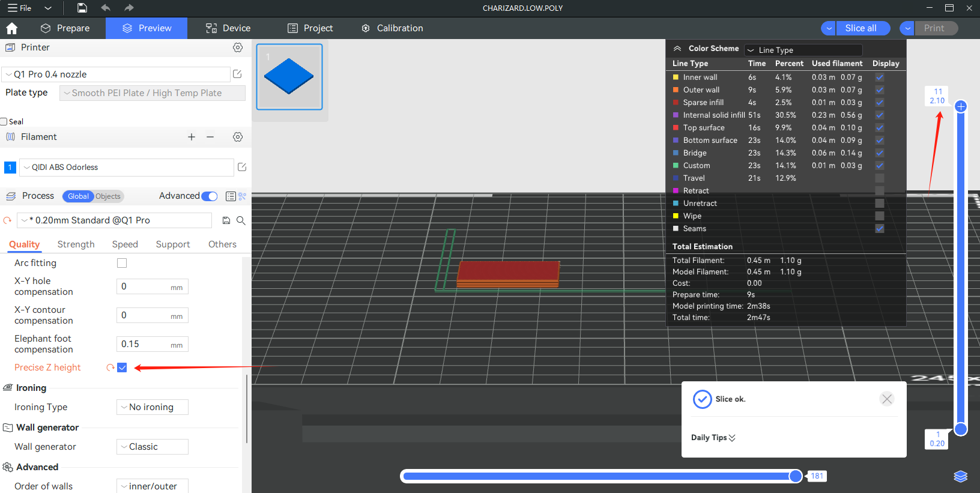
Task: Click the Home icon
Action: [x=11, y=28]
